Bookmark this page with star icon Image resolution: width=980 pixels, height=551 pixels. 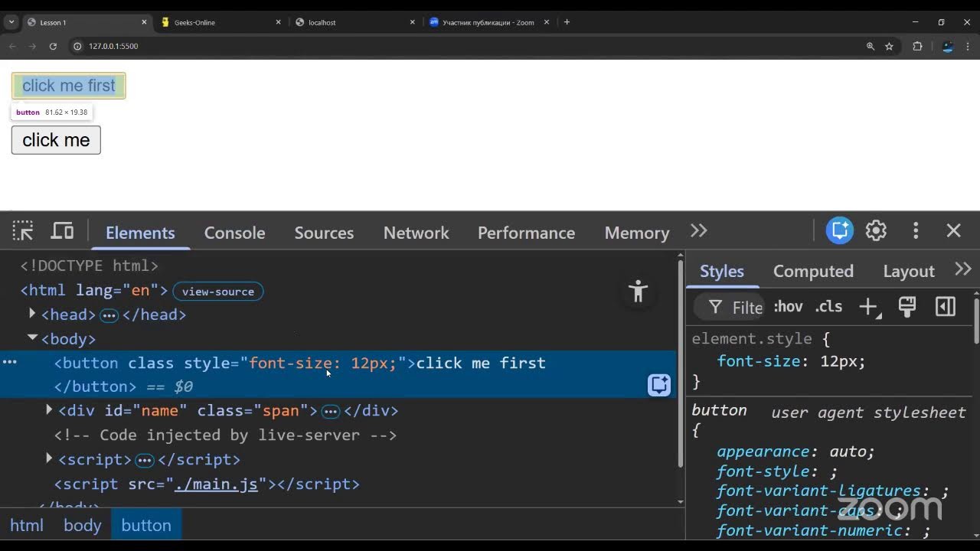pyautogui.click(x=889, y=46)
